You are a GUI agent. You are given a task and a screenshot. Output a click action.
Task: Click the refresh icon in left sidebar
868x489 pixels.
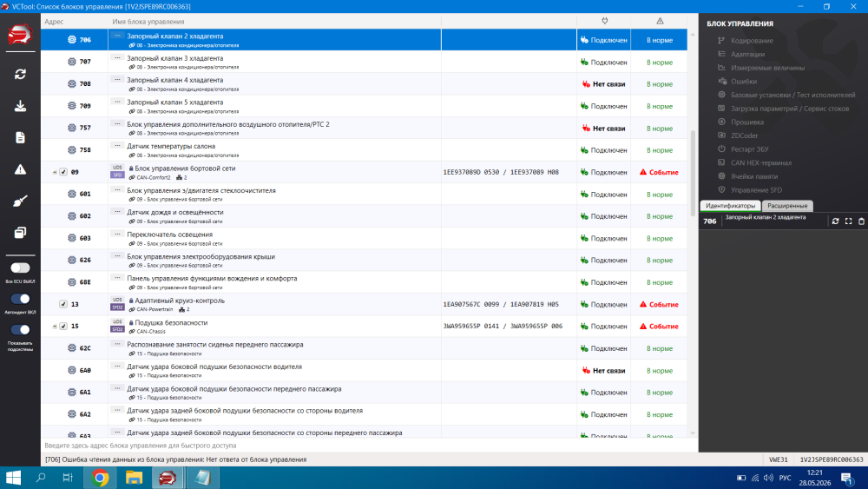pyautogui.click(x=21, y=74)
